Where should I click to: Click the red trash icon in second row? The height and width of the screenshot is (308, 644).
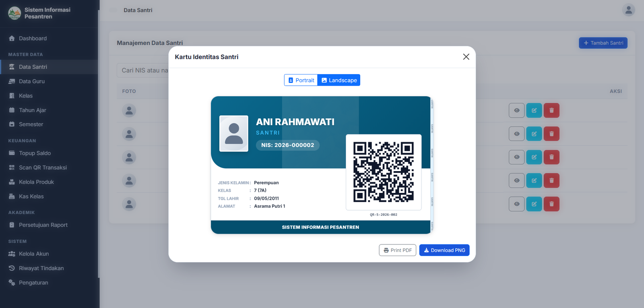(551, 134)
